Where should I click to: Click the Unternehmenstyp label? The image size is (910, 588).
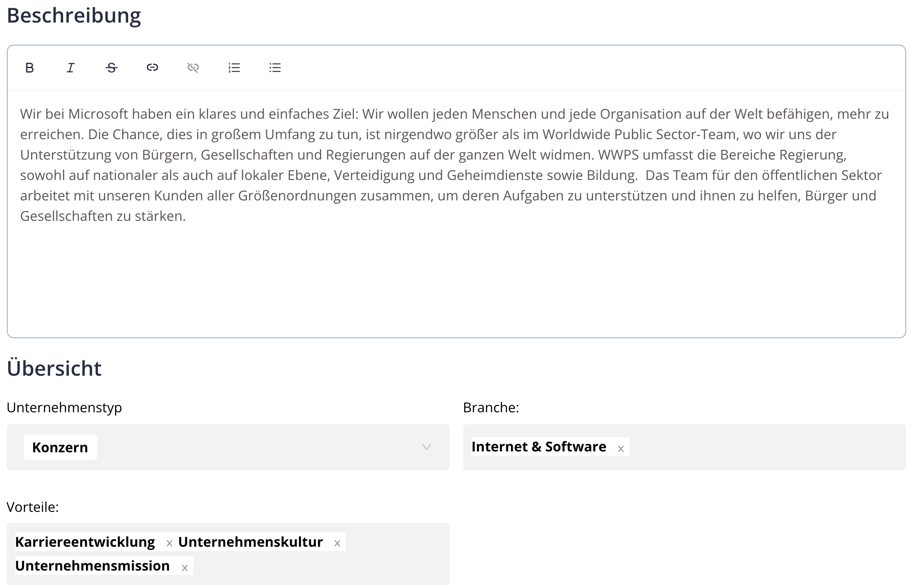pos(64,408)
